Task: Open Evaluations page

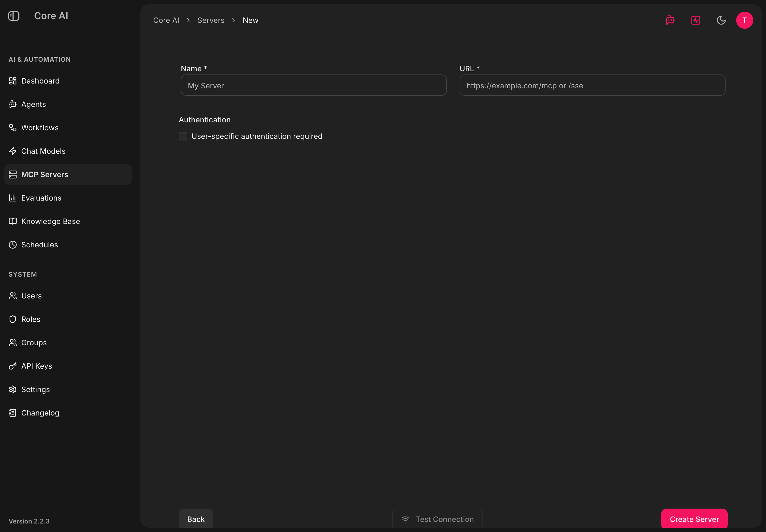Action: coord(68,198)
